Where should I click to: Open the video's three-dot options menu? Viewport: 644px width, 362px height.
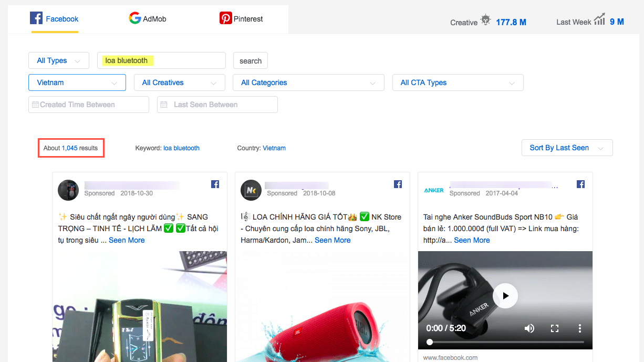[579, 328]
